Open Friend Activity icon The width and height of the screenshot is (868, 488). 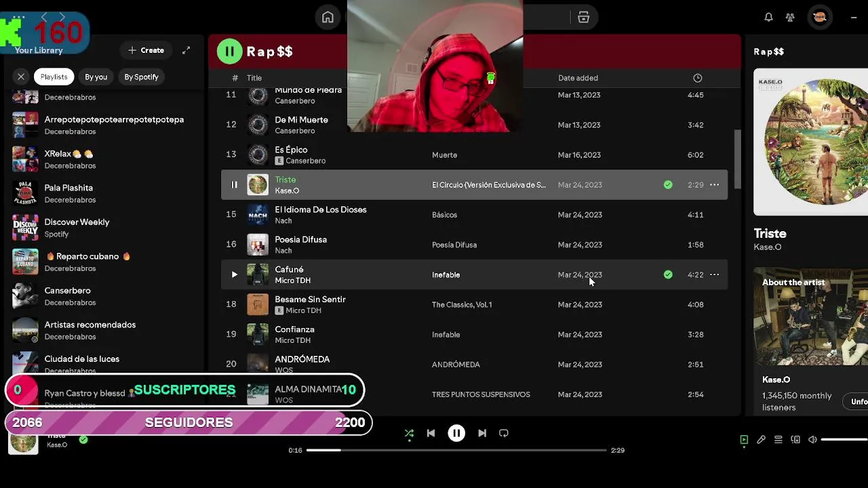point(790,18)
